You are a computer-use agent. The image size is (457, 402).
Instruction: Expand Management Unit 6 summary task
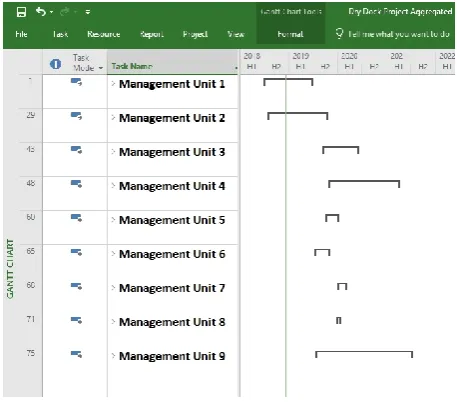coord(113,254)
